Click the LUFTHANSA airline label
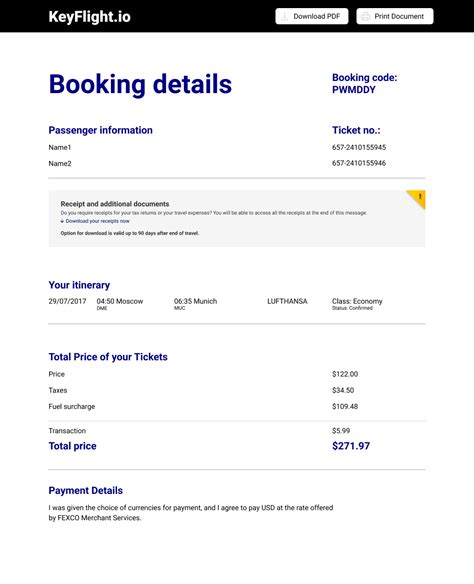The height and width of the screenshot is (584, 474). (x=287, y=301)
